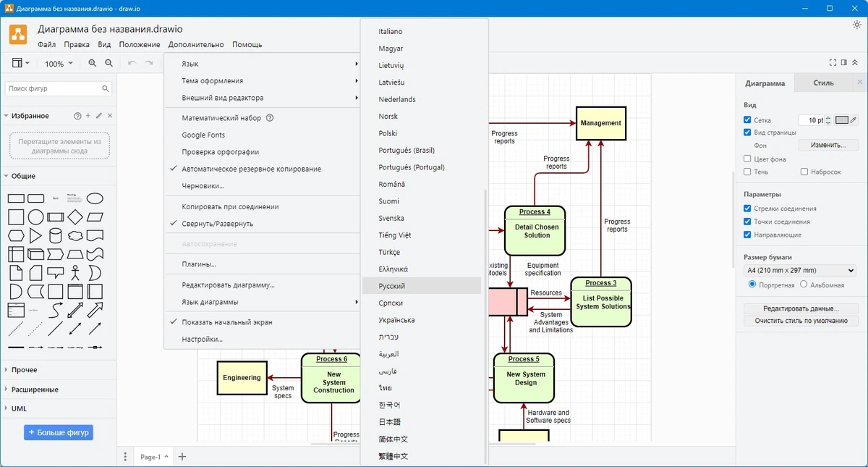Select the Альбомная radio button
The image size is (868, 467).
tap(804, 285)
